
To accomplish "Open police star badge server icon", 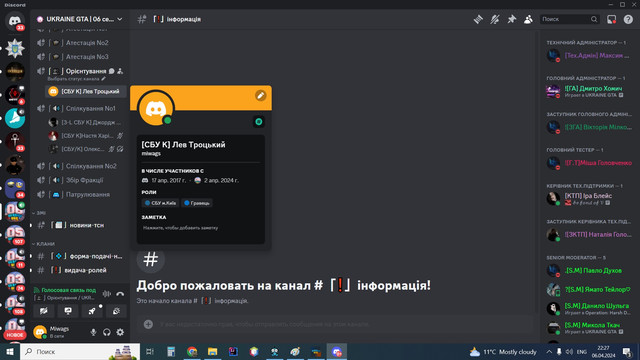I will 15,48.
